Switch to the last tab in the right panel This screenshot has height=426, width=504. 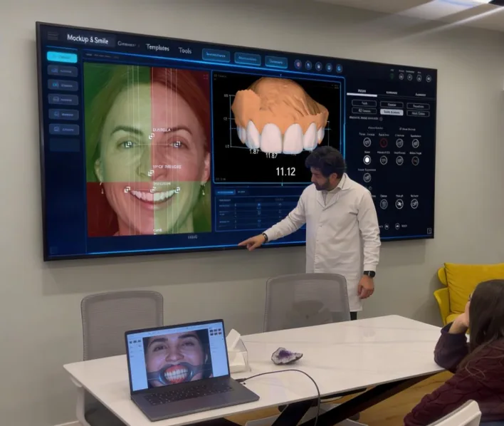point(421,95)
